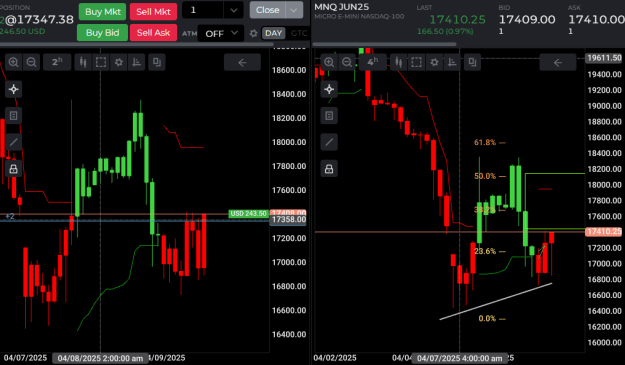The width and height of the screenshot is (625, 365).
Task: Click the Sell Ask button
Action: [153, 33]
